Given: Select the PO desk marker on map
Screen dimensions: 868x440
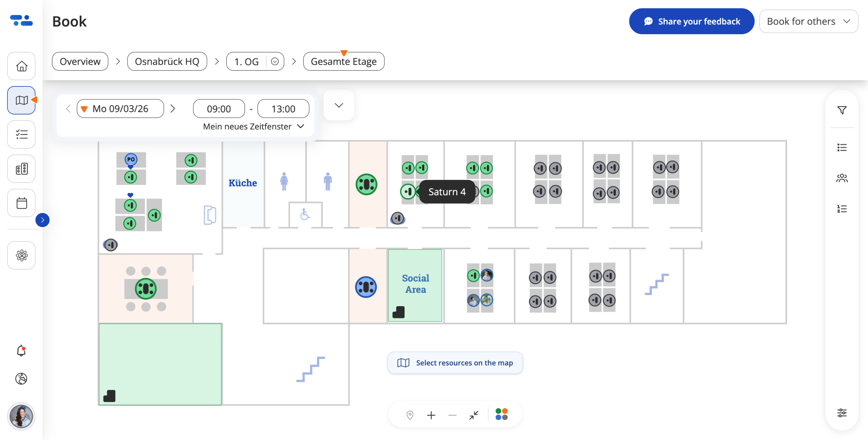Looking at the screenshot, I should tap(131, 159).
